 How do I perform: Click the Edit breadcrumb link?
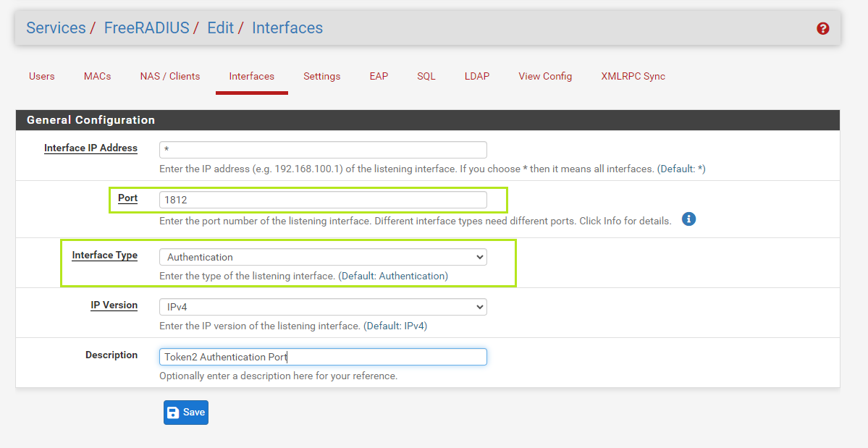(x=220, y=28)
